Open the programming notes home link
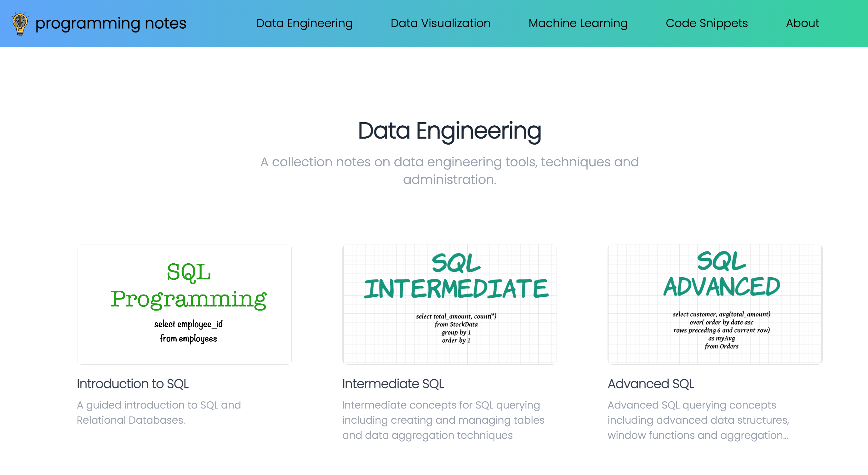This screenshot has height=475, width=868. 111,24
